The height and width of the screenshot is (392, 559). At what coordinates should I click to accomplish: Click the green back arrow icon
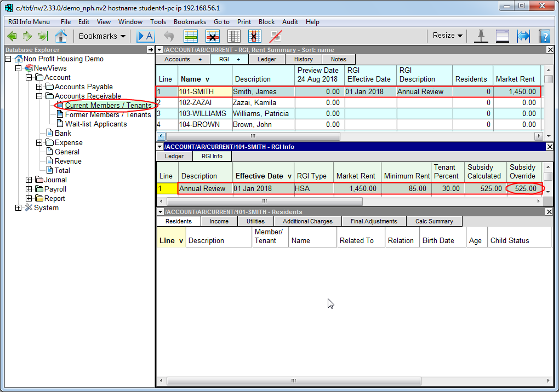12,36
